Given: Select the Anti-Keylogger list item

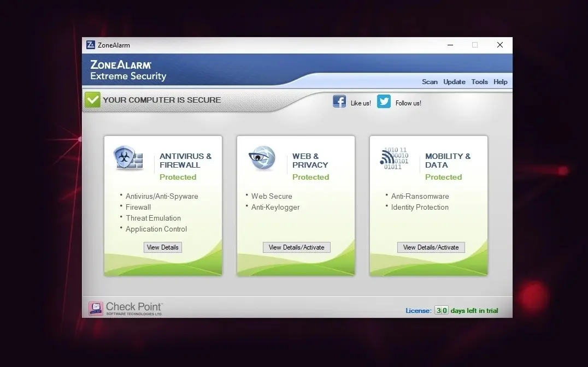Looking at the screenshot, I should click(275, 208).
